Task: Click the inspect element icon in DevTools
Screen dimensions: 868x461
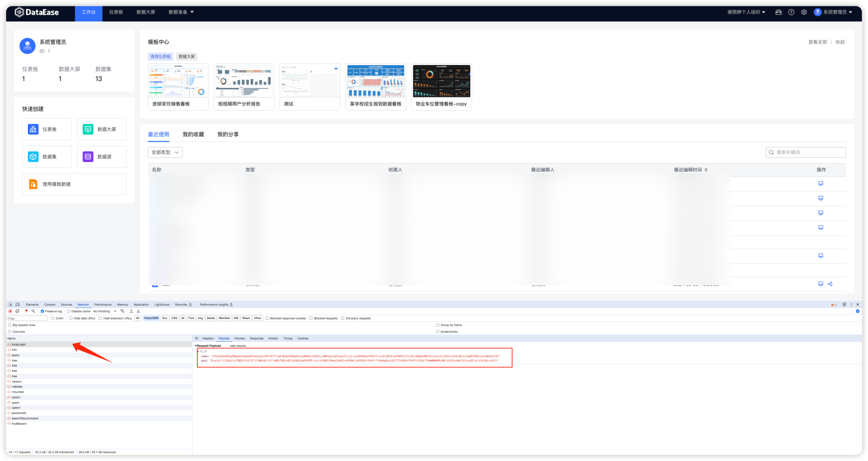Action: click(x=10, y=305)
